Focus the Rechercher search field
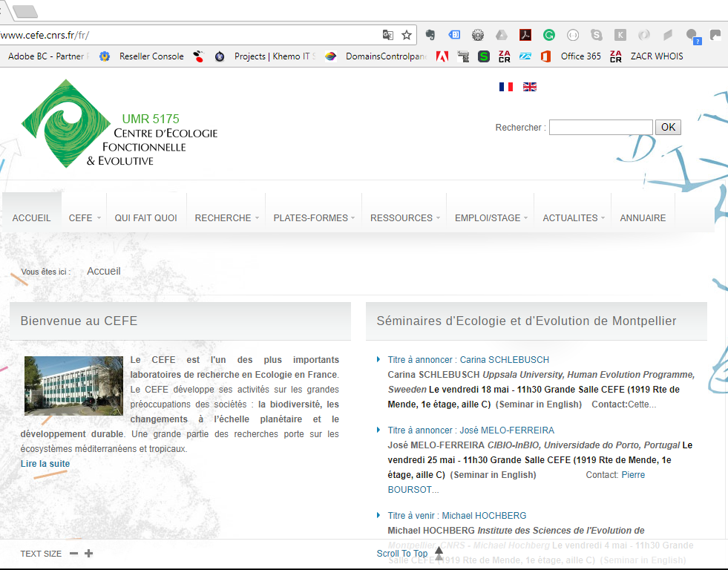Image resolution: width=728 pixels, height=570 pixels. [x=601, y=127]
